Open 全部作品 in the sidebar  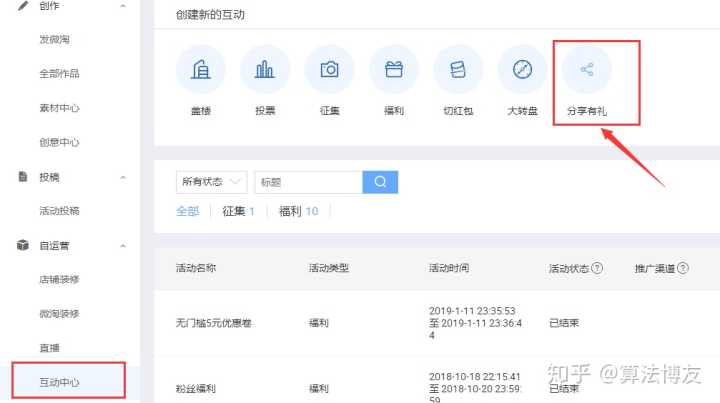pos(59,73)
